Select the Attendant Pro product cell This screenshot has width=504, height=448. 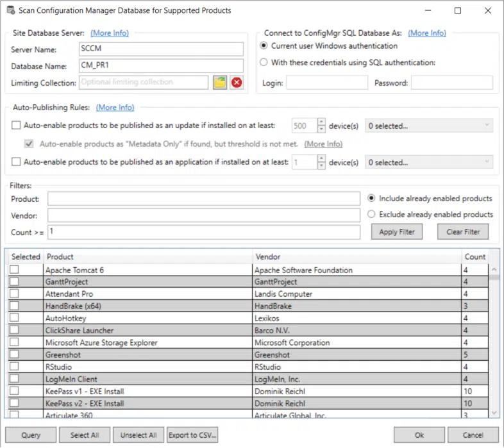pyautogui.click(x=148, y=294)
